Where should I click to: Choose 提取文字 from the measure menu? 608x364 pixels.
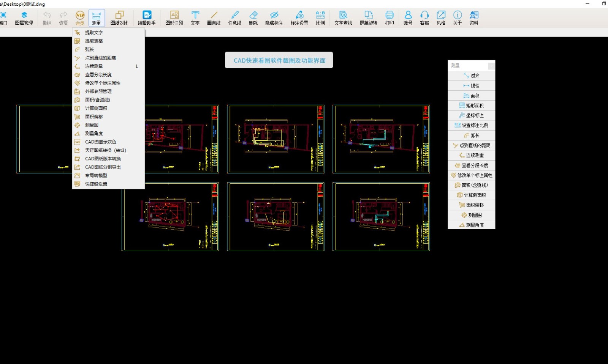(x=94, y=33)
